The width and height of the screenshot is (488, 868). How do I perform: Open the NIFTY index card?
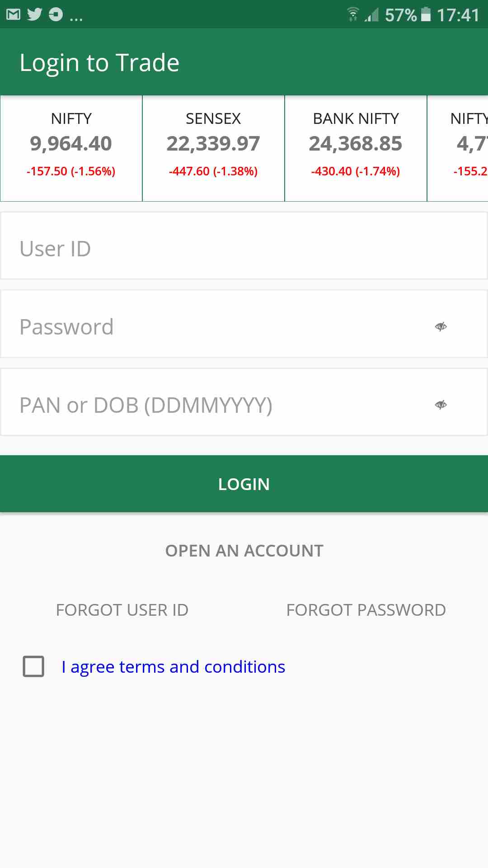click(71, 148)
